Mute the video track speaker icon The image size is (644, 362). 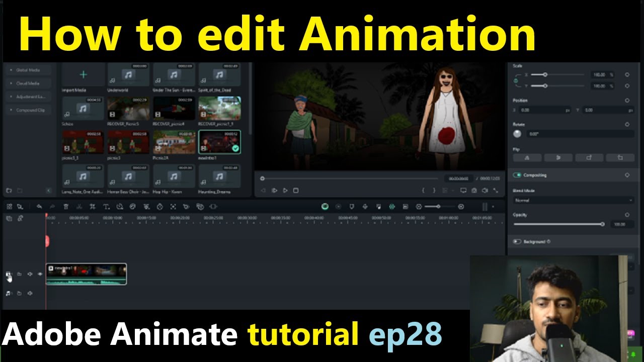point(30,274)
